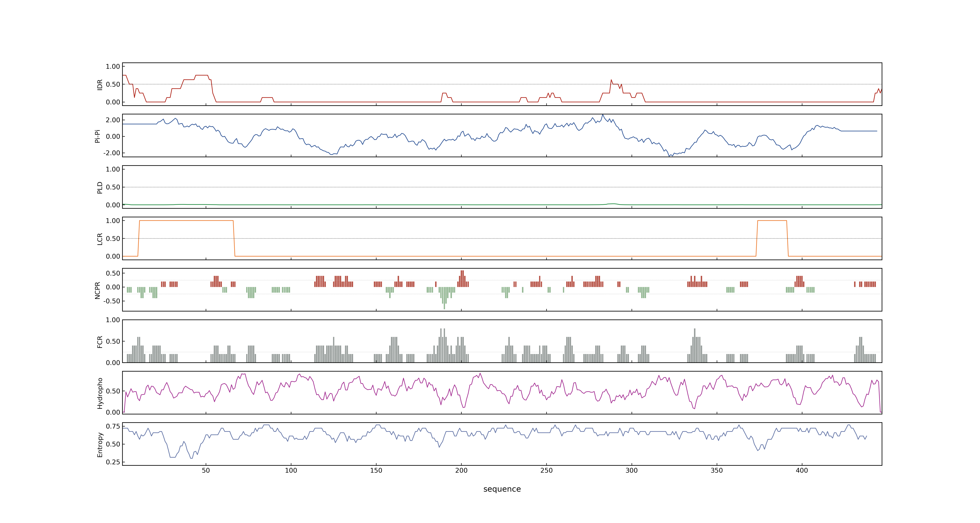
Task: Click the 0.75 tick in Entropy panel
Action: click(113, 426)
